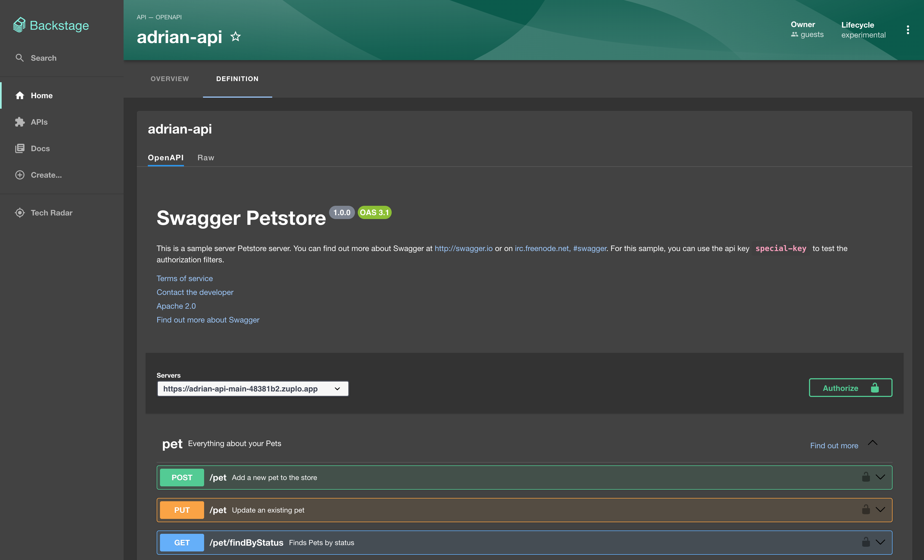Screen dimensions: 924x560
Task: Click the GET method badge
Action: [x=182, y=542]
